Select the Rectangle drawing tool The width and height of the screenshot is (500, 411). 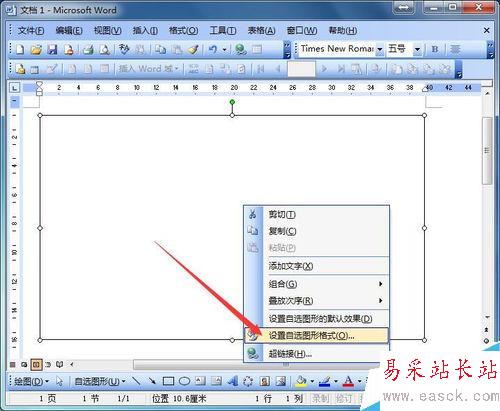(168, 381)
